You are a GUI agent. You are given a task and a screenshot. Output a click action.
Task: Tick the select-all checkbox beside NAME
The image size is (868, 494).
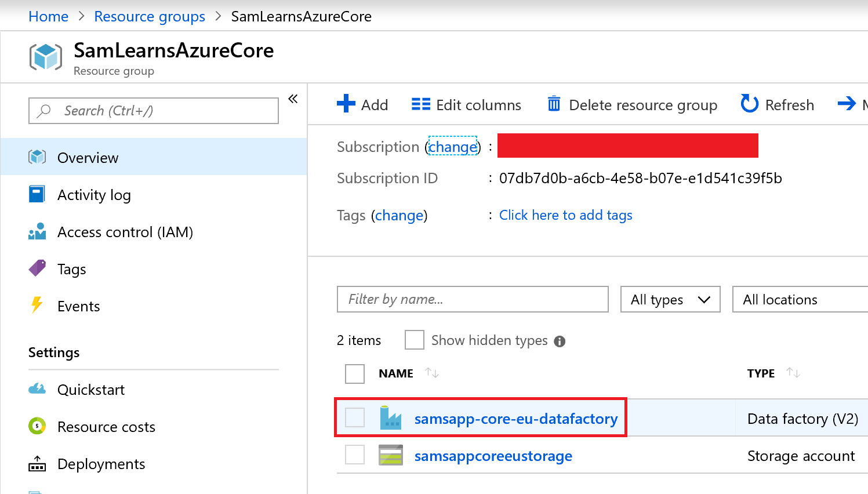(355, 374)
